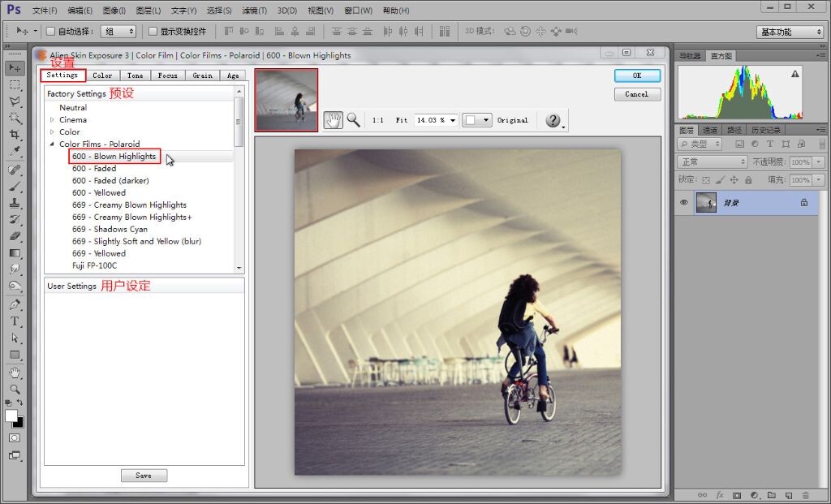Image resolution: width=831 pixels, height=504 pixels.
Task: Hide the 背景 layer eye icon
Action: click(x=683, y=202)
